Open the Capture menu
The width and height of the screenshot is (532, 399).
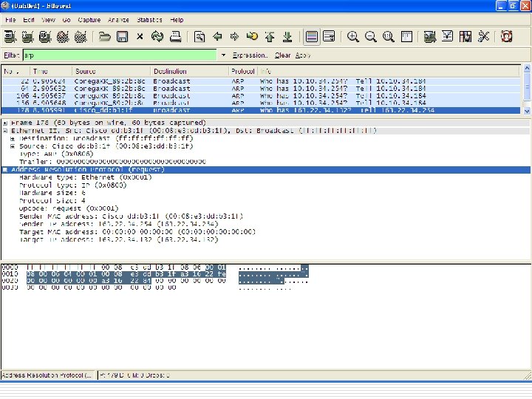pos(89,20)
